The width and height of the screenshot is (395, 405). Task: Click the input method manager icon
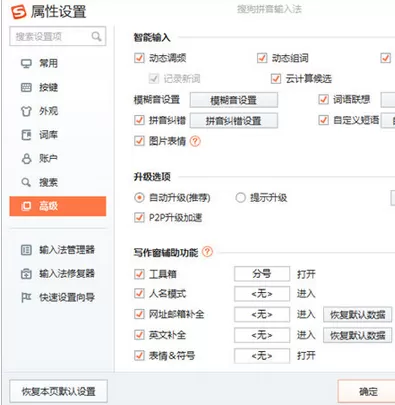tap(26, 250)
